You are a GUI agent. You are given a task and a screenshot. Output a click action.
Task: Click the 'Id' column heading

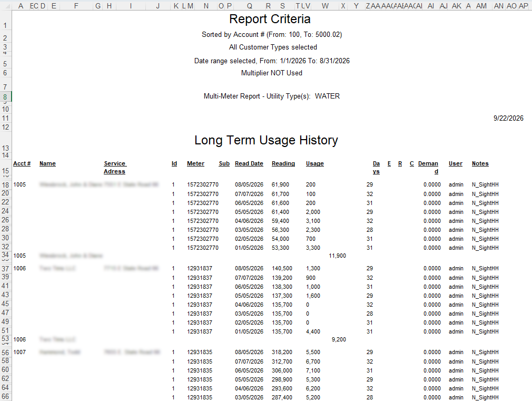pos(174,164)
